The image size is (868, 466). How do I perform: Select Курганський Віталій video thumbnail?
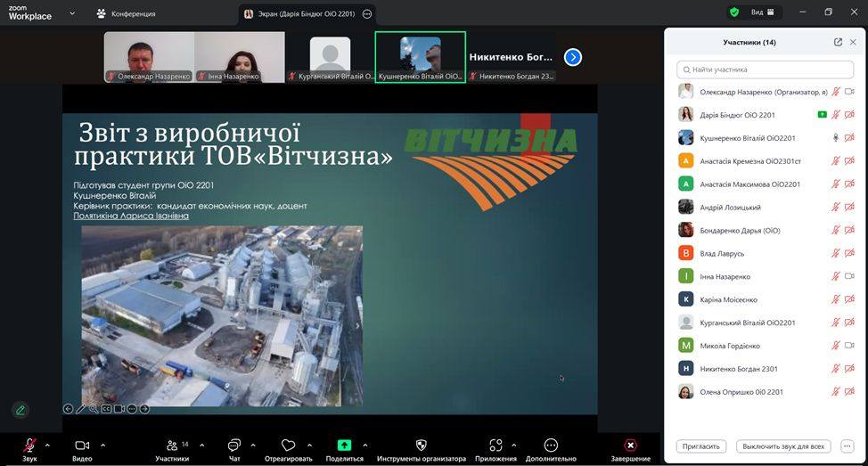click(x=330, y=57)
